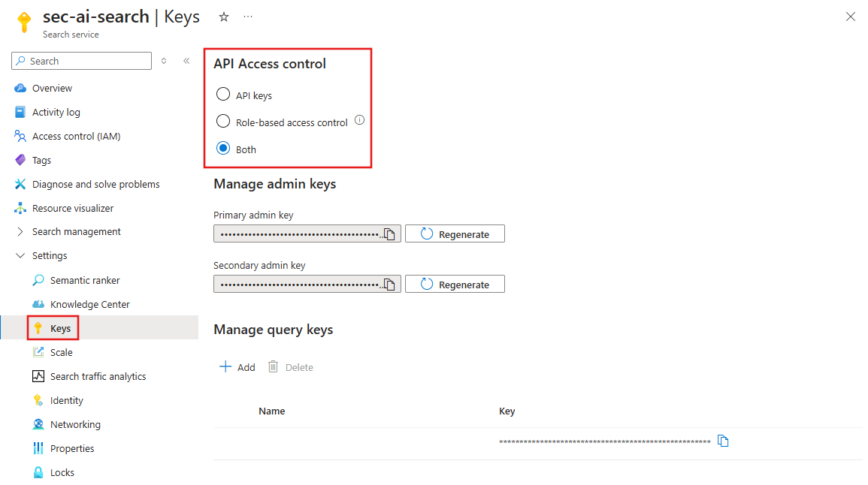Click the Name column header
Image resolution: width=868 pixels, height=485 pixels.
point(272,411)
